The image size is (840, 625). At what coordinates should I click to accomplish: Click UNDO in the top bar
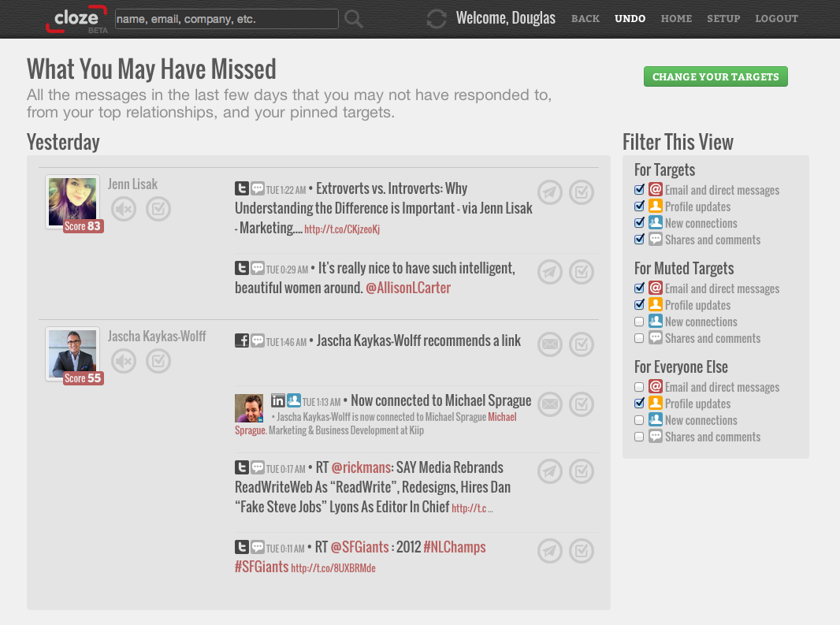point(630,19)
